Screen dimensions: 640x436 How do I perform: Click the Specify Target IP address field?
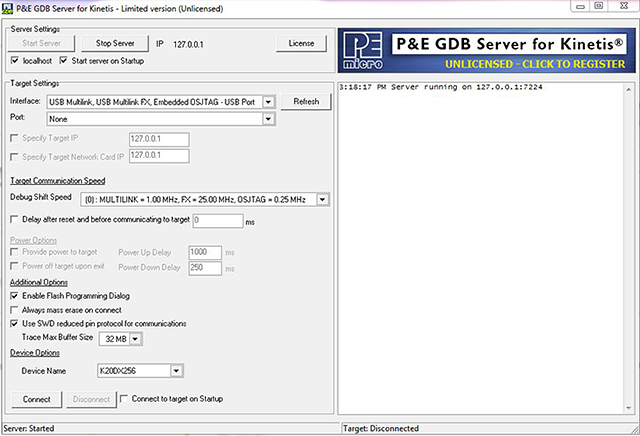pos(159,139)
